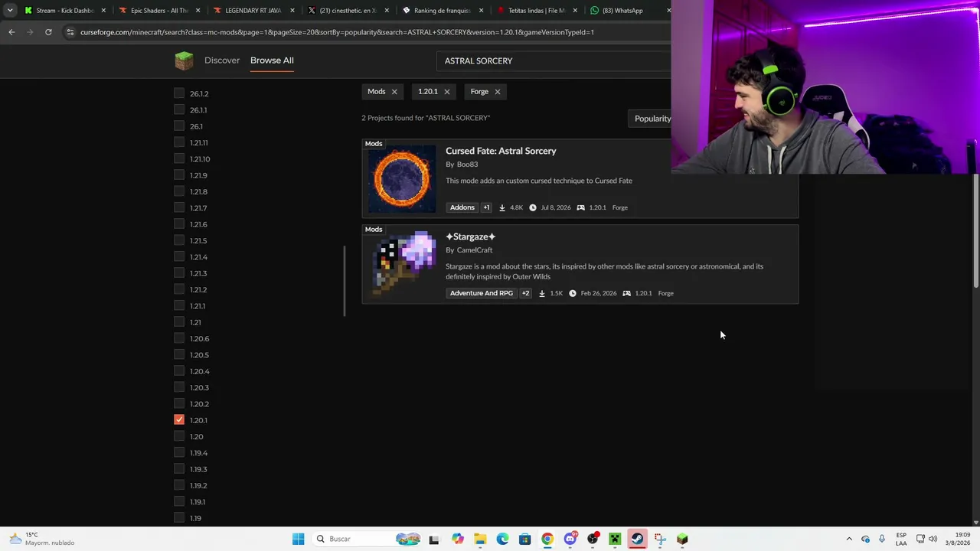Screen dimensions: 980x551
Task: Open Snipping Tool from the taskbar
Action: [660, 539]
